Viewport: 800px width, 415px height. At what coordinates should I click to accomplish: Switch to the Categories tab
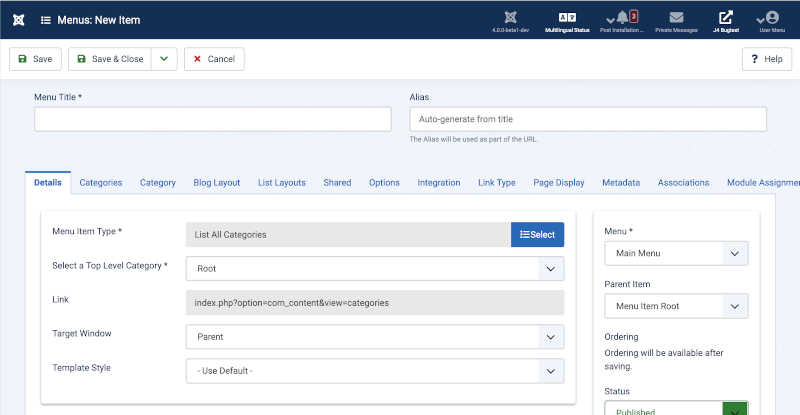101,183
